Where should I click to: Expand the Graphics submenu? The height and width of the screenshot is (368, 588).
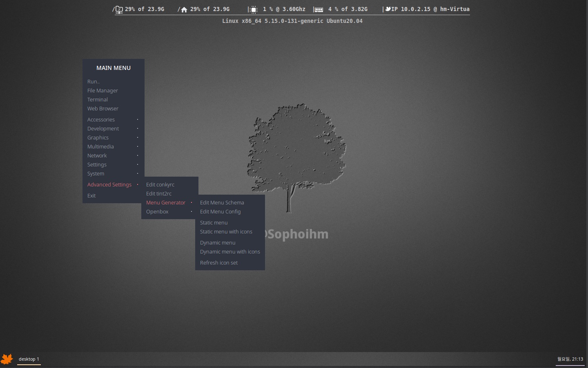tap(98, 137)
